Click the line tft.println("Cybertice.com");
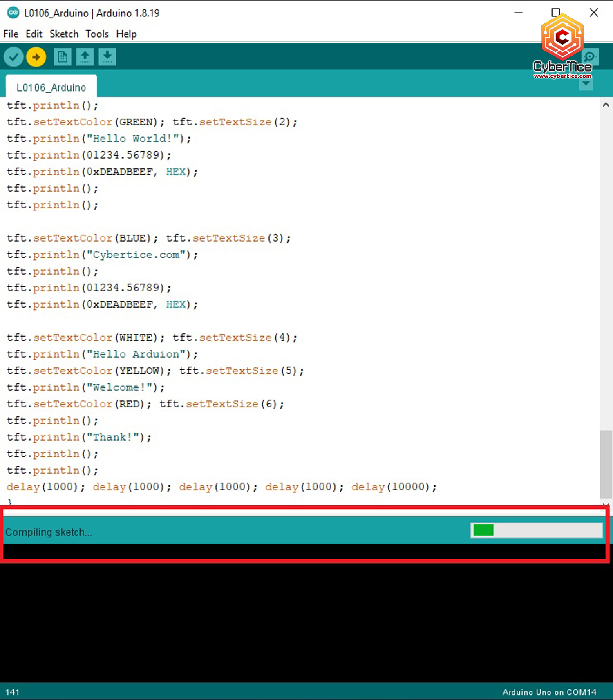The height and width of the screenshot is (700, 613). click(102, 255)
